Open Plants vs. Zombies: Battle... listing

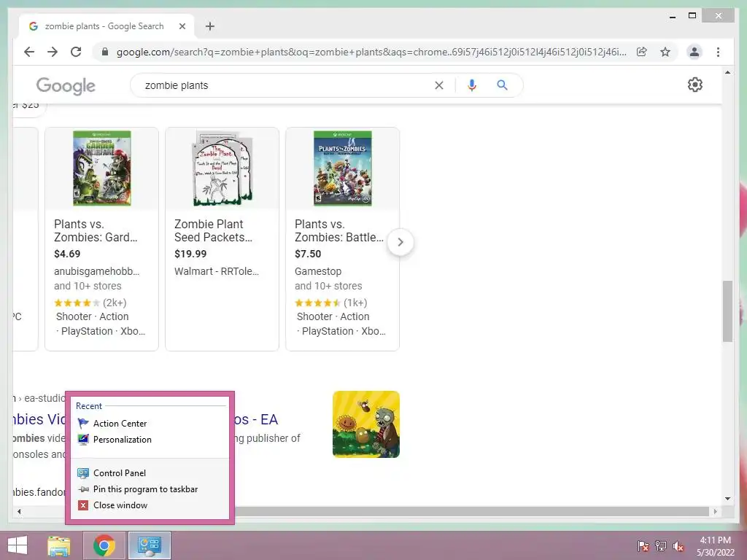click(339, 230)
